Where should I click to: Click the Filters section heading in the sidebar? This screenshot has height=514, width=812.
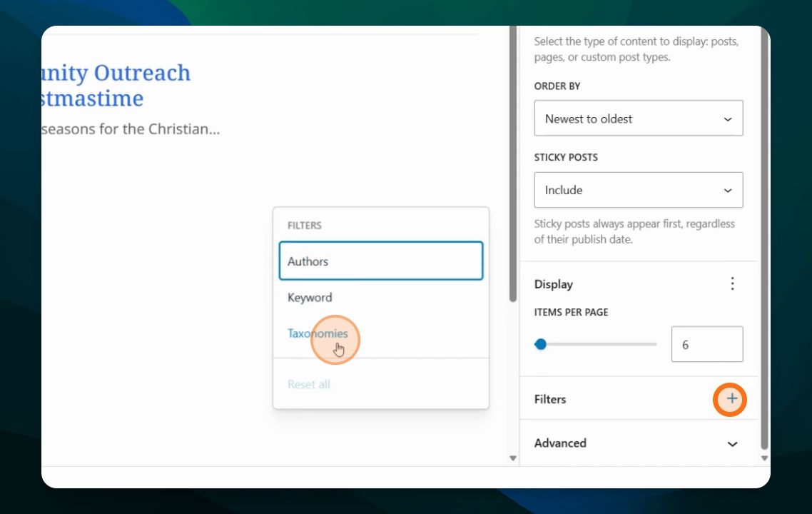550,400
